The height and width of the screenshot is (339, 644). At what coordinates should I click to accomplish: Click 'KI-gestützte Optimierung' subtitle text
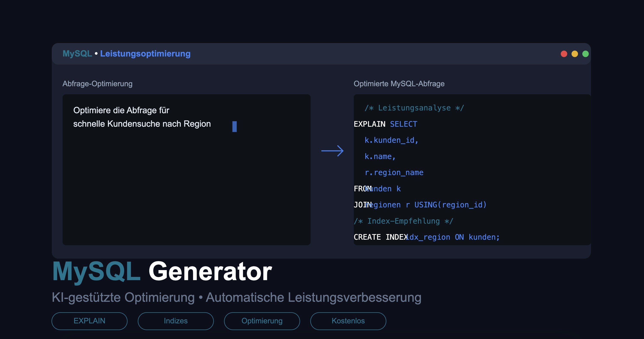[123, 297]
